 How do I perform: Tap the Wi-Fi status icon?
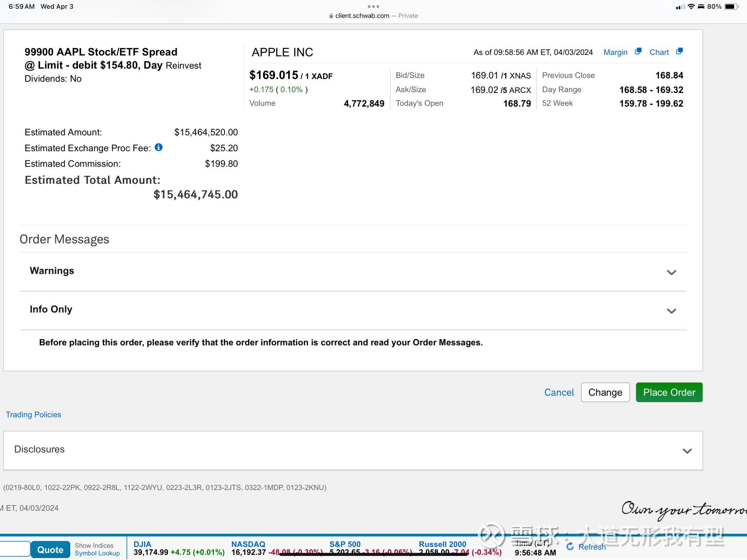click(x=691, y=7)
